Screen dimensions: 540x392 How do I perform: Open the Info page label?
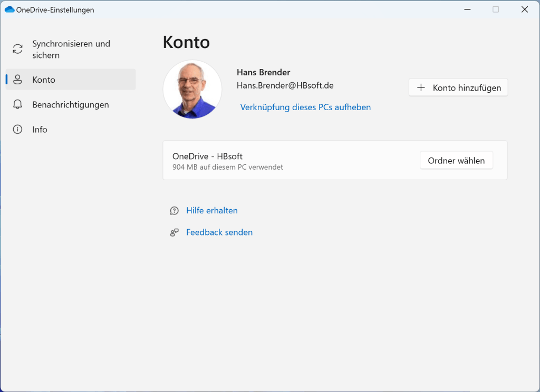coord(40,130)
